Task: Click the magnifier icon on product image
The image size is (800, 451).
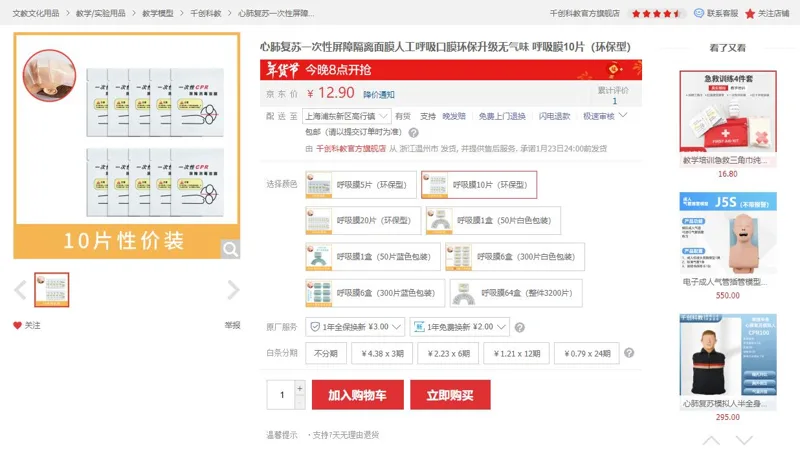Action: (x=230, y=249)
